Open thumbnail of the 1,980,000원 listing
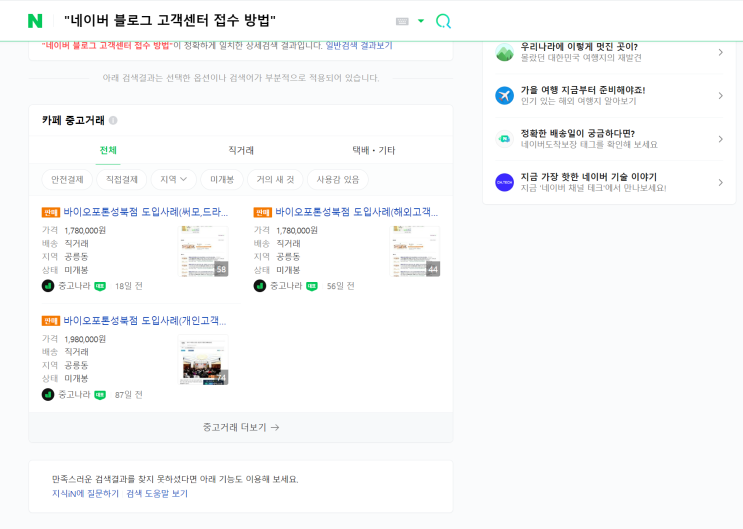The height and width of the screenshot is (529, 743). [x=203, y=360]
